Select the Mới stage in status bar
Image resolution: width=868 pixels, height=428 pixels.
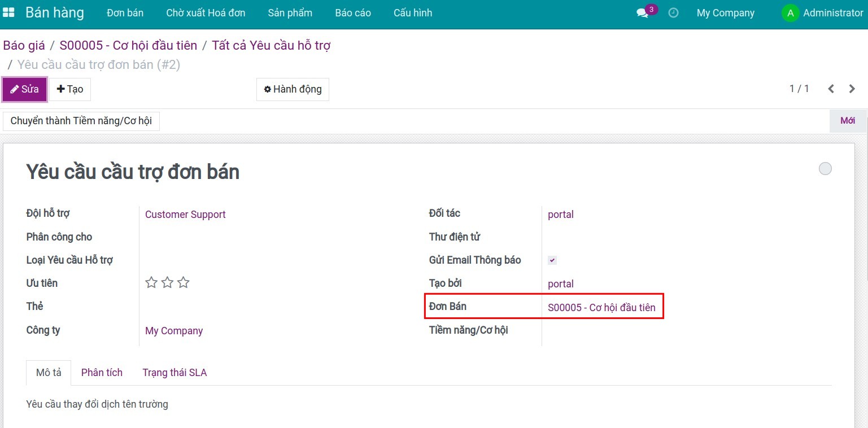pyautogui.click(x=847, y=121)
